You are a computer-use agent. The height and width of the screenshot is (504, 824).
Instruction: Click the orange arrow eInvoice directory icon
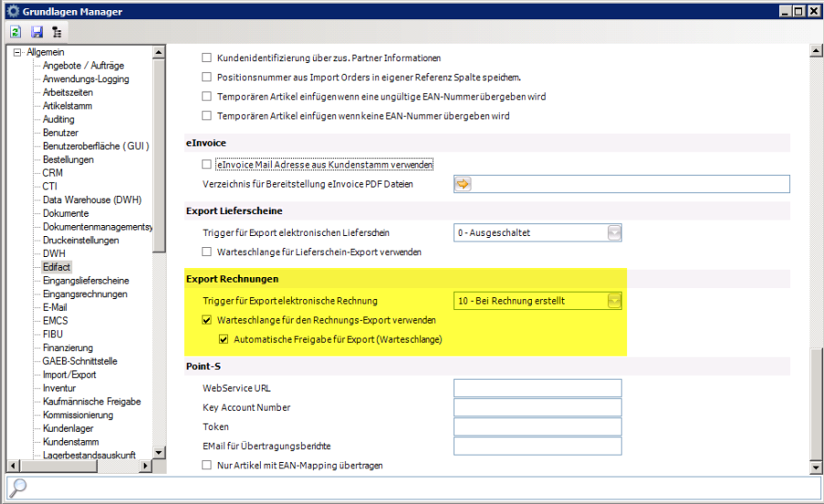pyautogui.click(x=463, y=184)
